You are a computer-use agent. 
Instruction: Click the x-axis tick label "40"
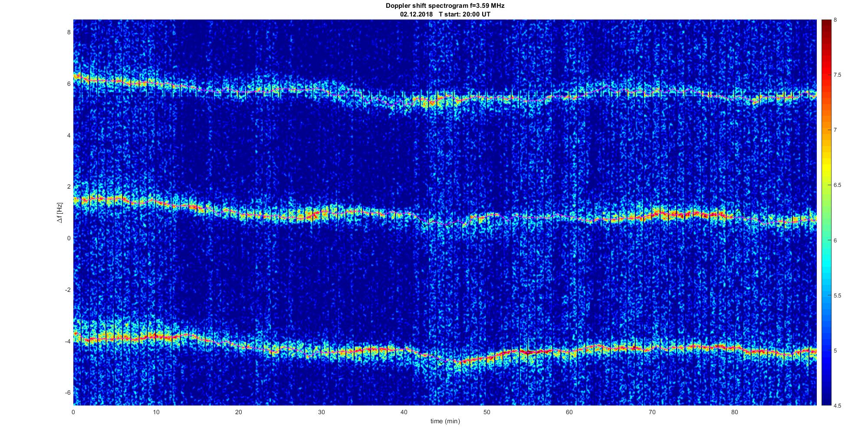(404, 412)
